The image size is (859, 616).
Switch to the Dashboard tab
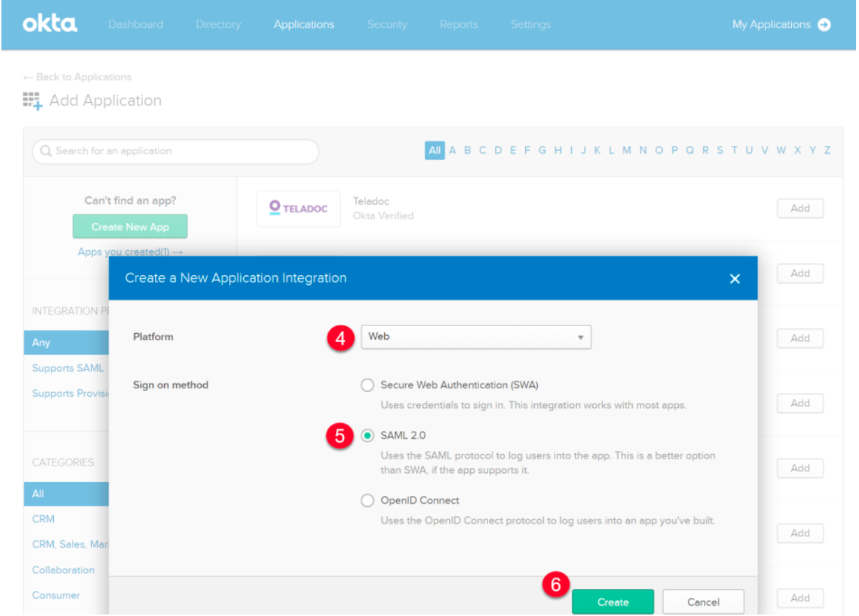tap(135, 24)
